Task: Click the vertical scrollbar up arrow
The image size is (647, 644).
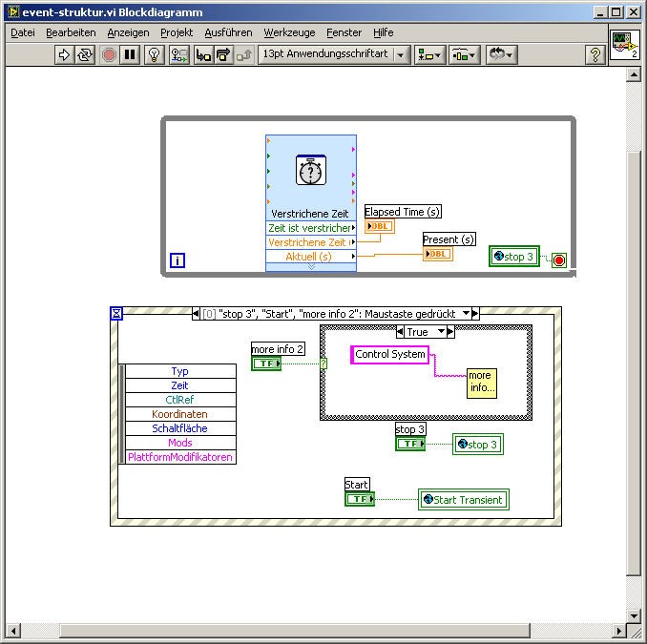Action: pos(633,74)
